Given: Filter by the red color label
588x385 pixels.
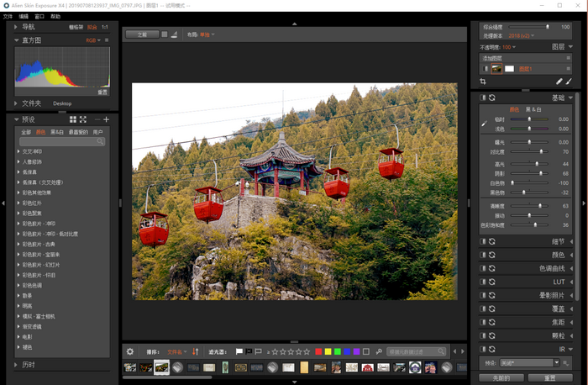Looking at the screenshot, I should pyautogui.click(x=318, y=351).
